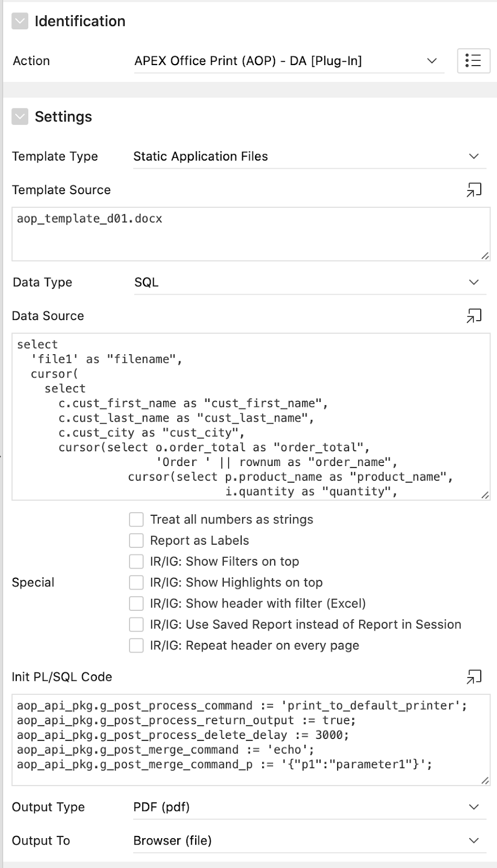
Task: Open code editor for Template Source
Action: pyautogui.click(x=474, y=190)
